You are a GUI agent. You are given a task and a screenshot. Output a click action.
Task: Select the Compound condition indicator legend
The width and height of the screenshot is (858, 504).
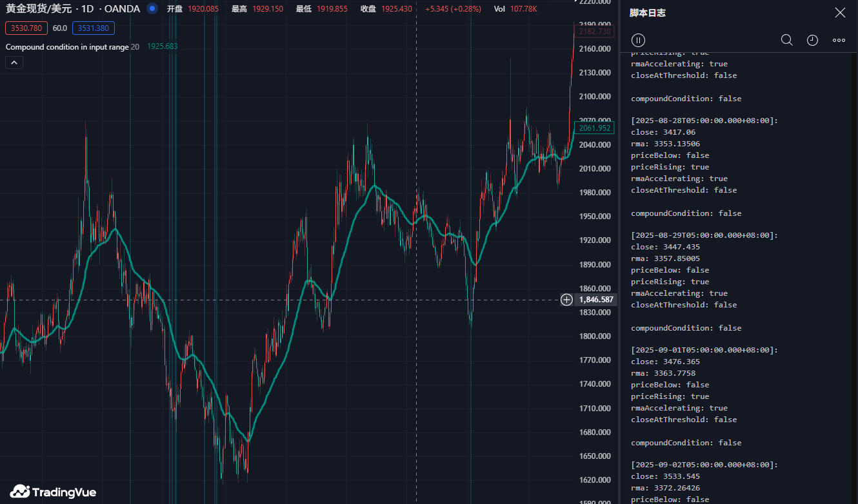coord(67,47)
